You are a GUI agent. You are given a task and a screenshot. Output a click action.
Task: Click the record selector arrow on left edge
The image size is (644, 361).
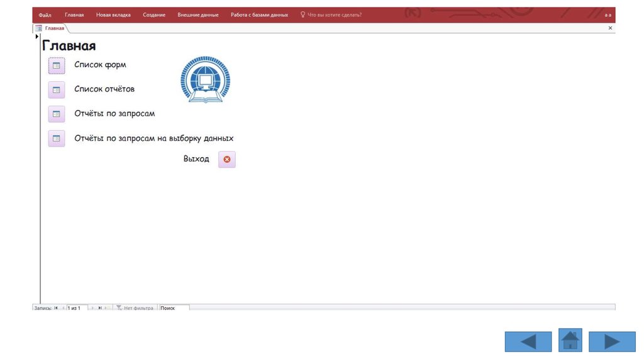coord(36,36)
